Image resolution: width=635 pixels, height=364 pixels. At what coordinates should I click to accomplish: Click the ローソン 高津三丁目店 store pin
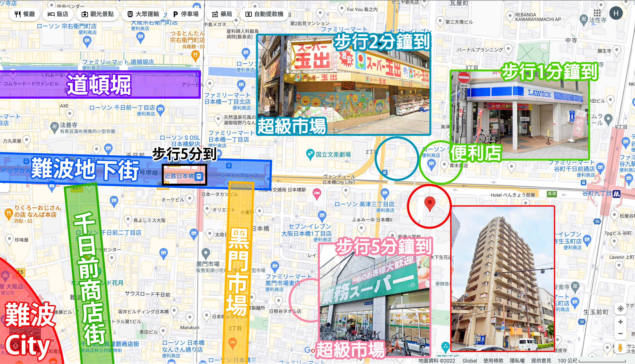click(x=385, y=194)
